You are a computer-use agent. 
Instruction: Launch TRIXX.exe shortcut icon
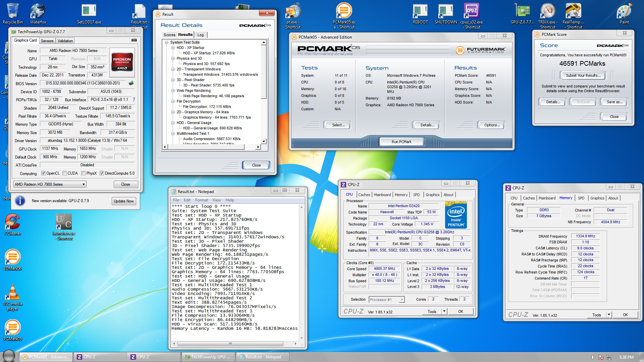(548, 16)
